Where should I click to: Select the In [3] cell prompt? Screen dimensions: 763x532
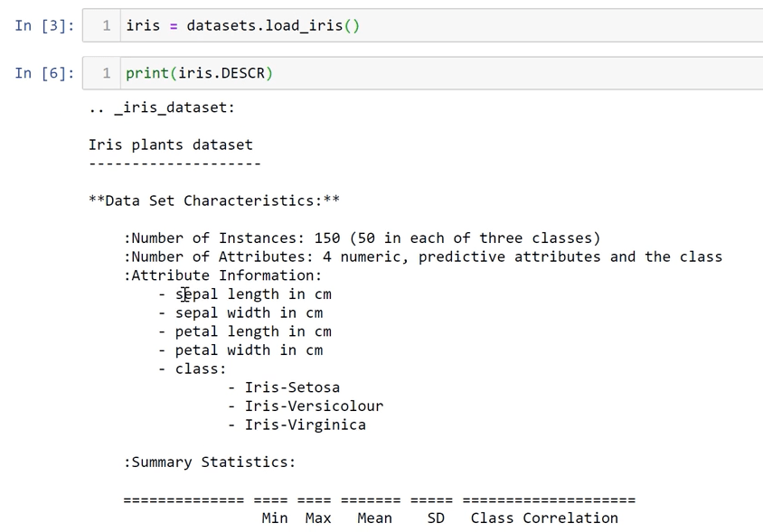(43, 25)
